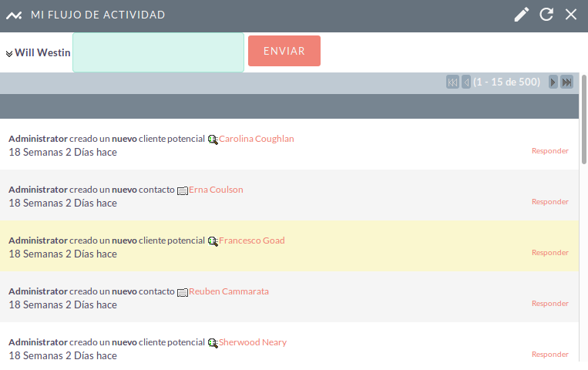Image resolution: width=588 pixels, height=370 pixels.
Task: Click the vertical scrollbar thumb
Action: 584,119
